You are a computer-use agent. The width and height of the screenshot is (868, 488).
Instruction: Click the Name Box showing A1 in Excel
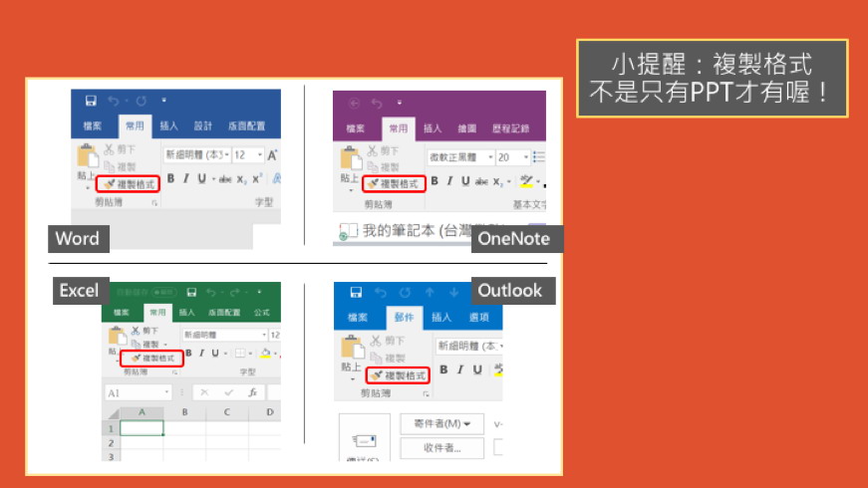tap(138, 392)
